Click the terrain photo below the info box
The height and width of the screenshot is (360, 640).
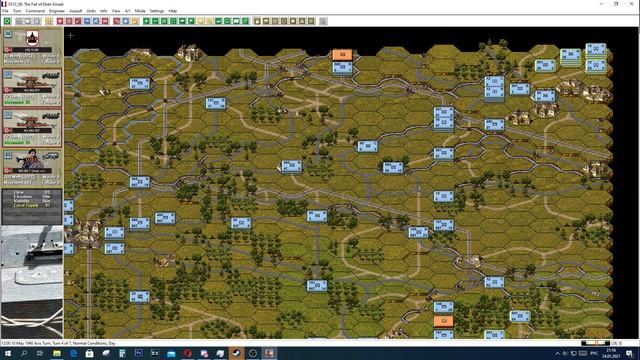point(32,282)
